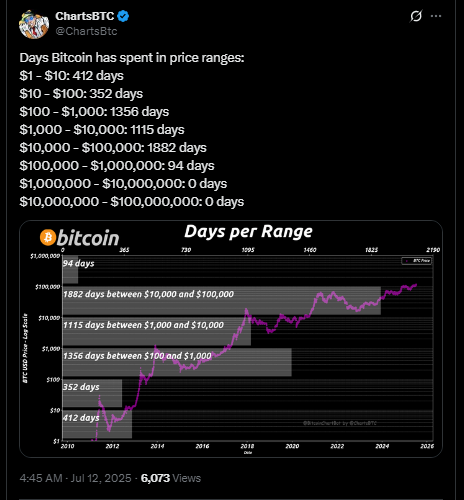Open the three-dot more options menu

pyautogui.click(x=436, y=16)
